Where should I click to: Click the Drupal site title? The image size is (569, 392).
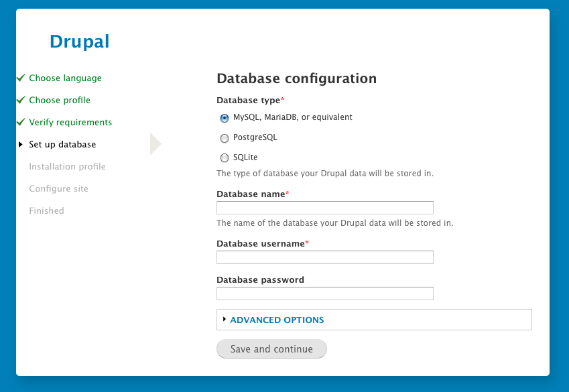pos(79,42)
